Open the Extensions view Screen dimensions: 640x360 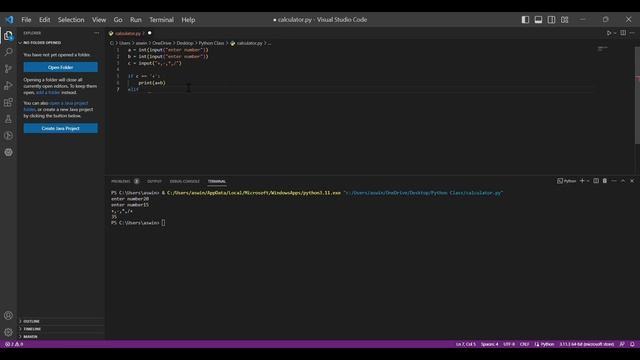8,102
